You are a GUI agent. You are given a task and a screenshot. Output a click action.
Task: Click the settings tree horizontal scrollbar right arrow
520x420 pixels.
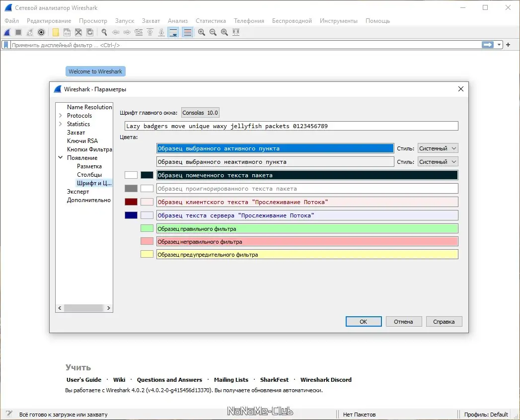[x=108, y=308]
